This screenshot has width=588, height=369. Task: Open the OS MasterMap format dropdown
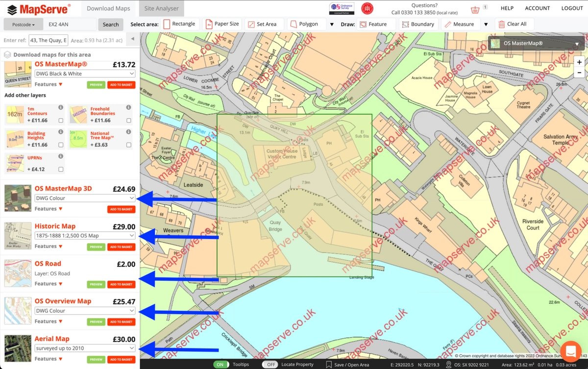click(x=84, y=73)
